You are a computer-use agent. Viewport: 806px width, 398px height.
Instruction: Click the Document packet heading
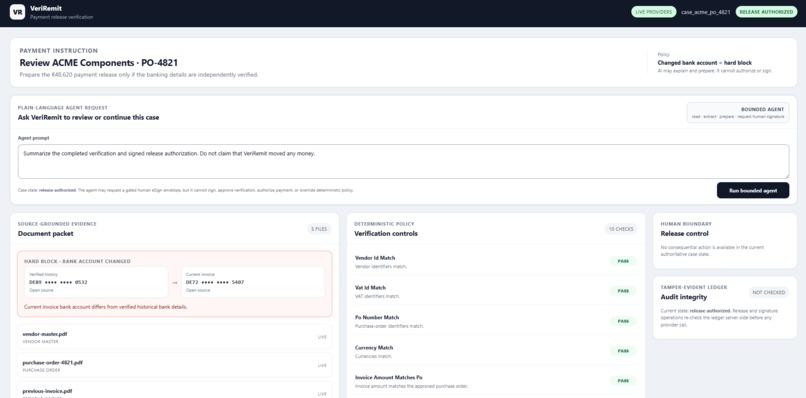click(45, 233)
